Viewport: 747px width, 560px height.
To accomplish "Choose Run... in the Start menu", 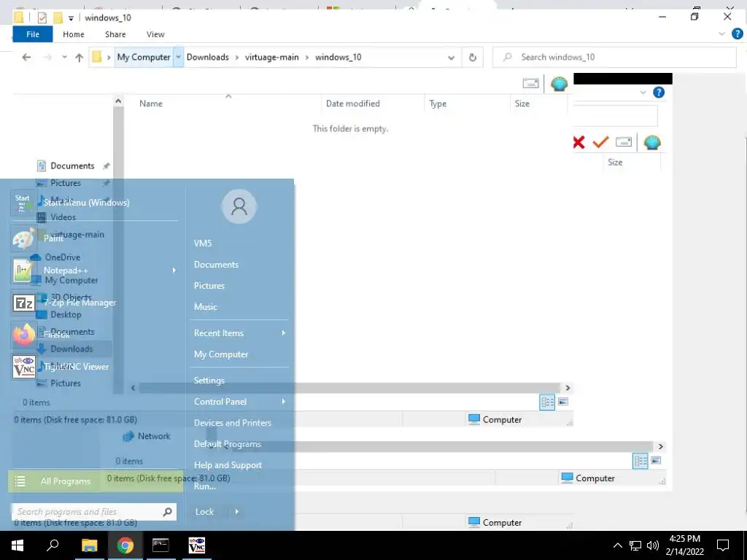I will [205, 486].
